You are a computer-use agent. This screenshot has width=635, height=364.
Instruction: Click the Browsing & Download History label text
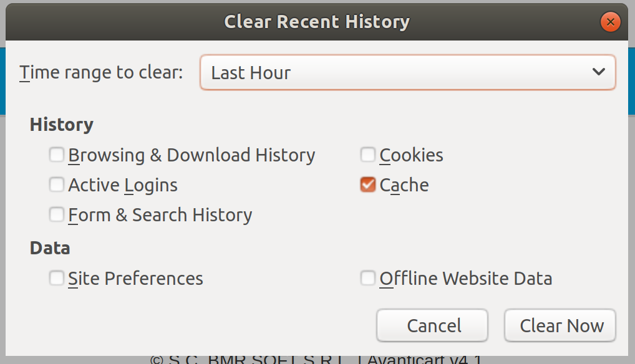(191, 156)
